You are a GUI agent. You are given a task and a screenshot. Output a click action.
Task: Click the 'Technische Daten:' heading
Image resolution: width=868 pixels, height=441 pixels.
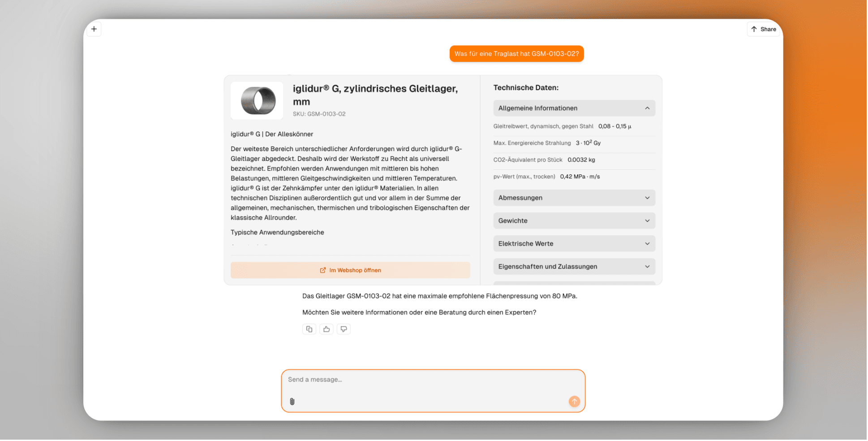point(526,87)
